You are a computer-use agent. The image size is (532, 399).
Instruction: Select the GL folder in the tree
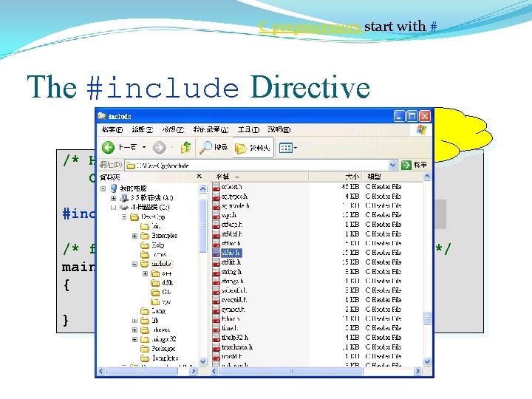161,292
